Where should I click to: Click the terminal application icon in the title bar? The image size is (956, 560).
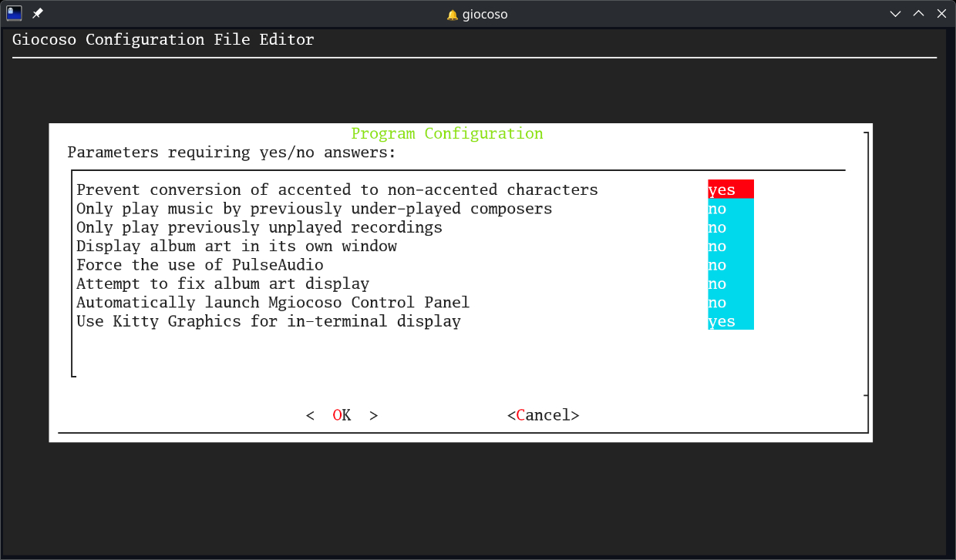tap(14, 12)
